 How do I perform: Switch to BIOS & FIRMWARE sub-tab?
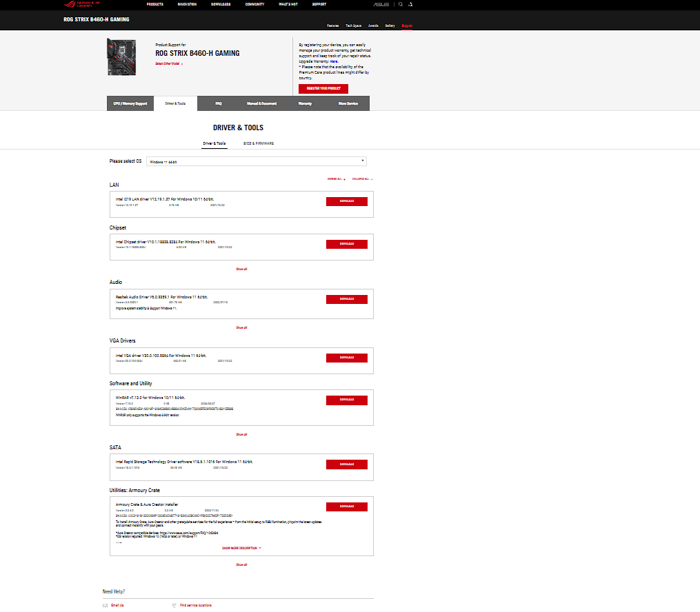click(x=259, y=143)
